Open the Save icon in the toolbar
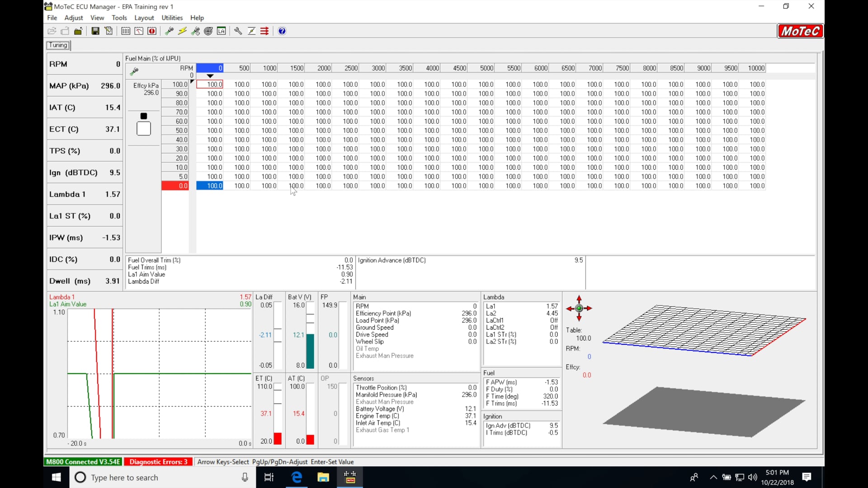 click(x=95, y=31)
